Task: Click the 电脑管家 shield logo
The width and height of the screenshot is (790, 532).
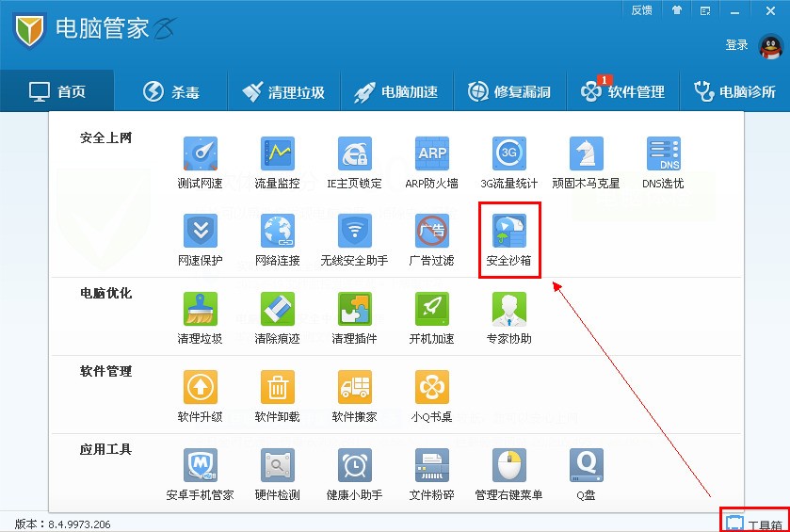Action: pos(29,29)
